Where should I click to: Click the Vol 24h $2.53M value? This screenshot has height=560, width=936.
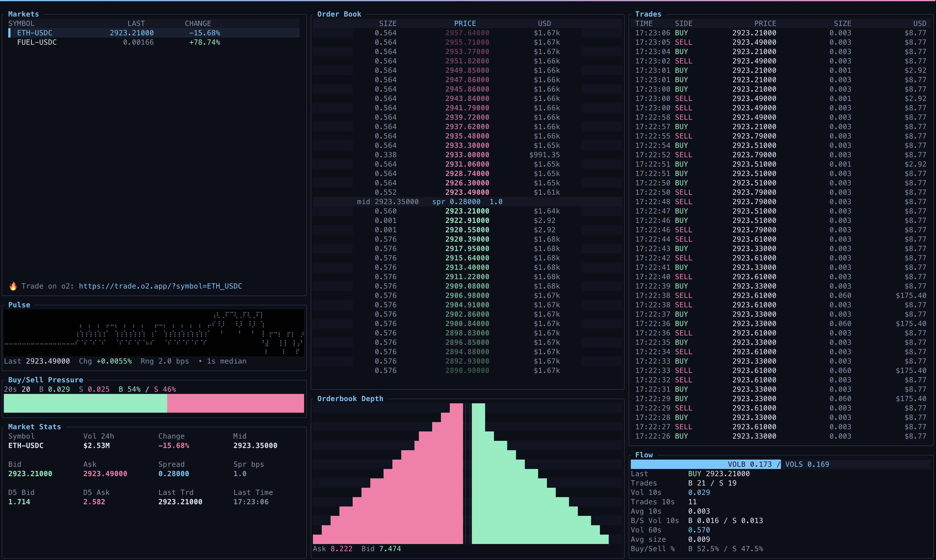point(97,445)
